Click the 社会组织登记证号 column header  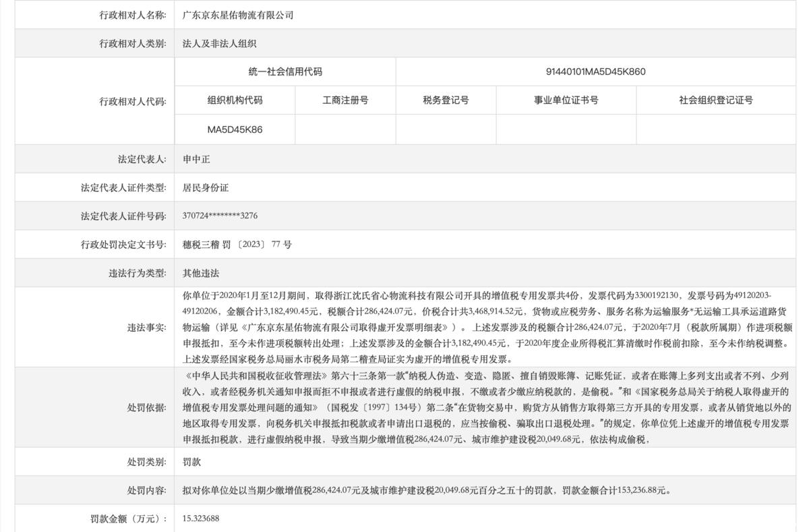(x=715, y=100)
